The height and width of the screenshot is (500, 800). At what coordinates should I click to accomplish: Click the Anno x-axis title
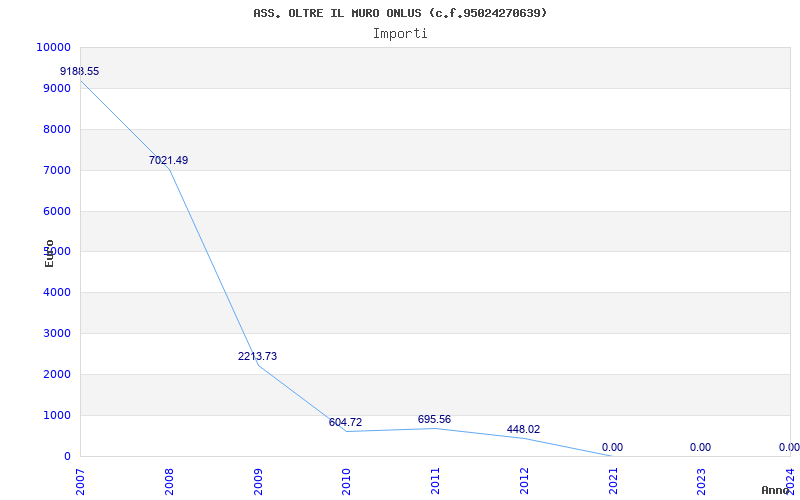click(775, 490)
